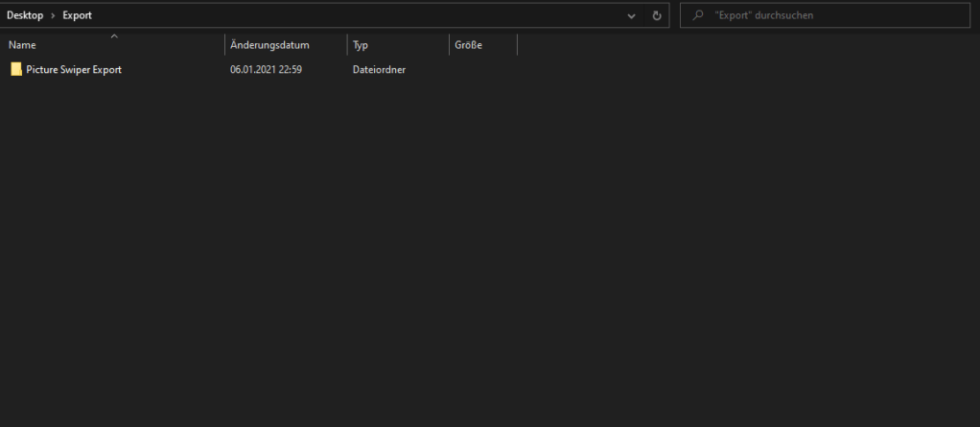Sort files by the Name column header
The width and height of the screenshot is (980, 427).
point(58,45)
